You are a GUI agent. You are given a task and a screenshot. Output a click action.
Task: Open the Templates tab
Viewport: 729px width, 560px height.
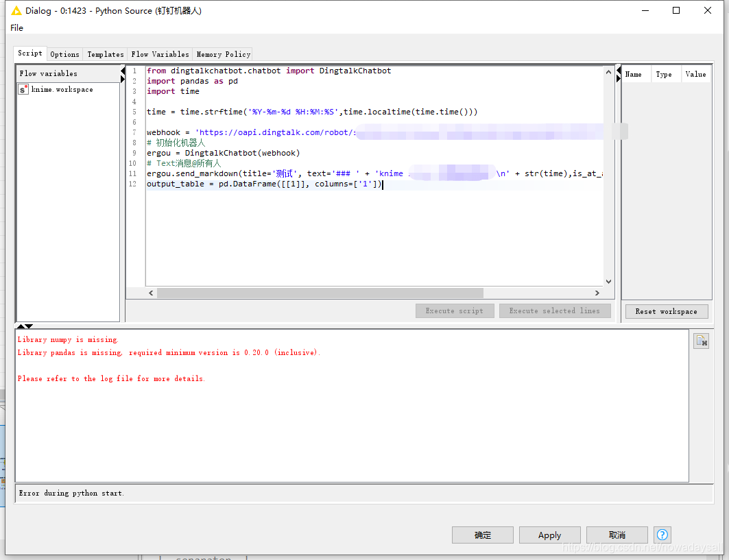106,54
